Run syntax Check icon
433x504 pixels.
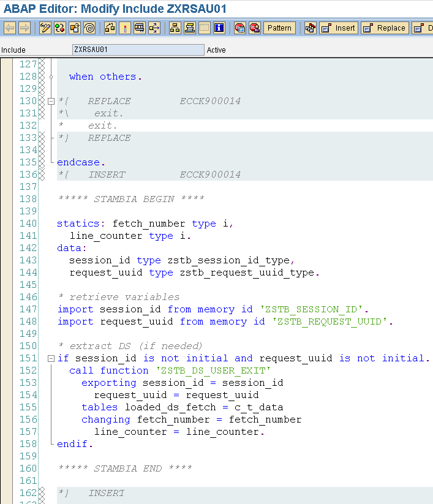pyautogui.click(x=110, y=28)
